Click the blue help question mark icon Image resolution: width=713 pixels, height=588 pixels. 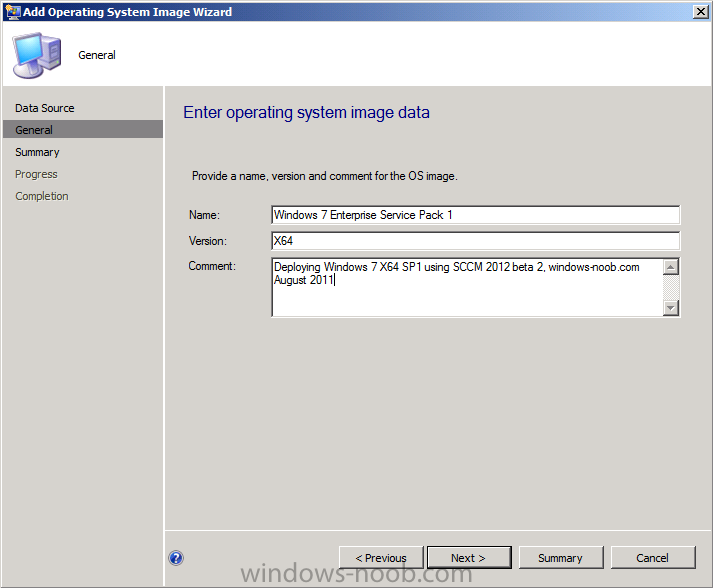point(176,558)
